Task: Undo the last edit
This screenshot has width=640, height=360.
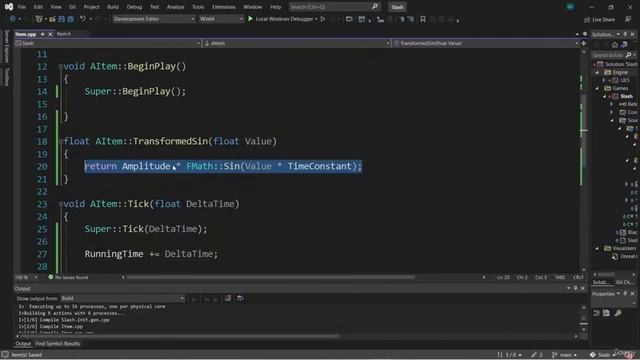Action: [83, 19]
